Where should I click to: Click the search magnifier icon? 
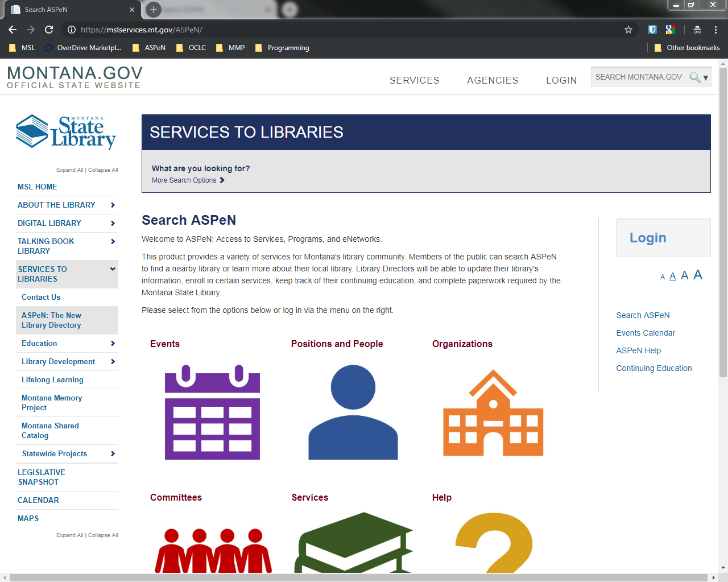694,77
